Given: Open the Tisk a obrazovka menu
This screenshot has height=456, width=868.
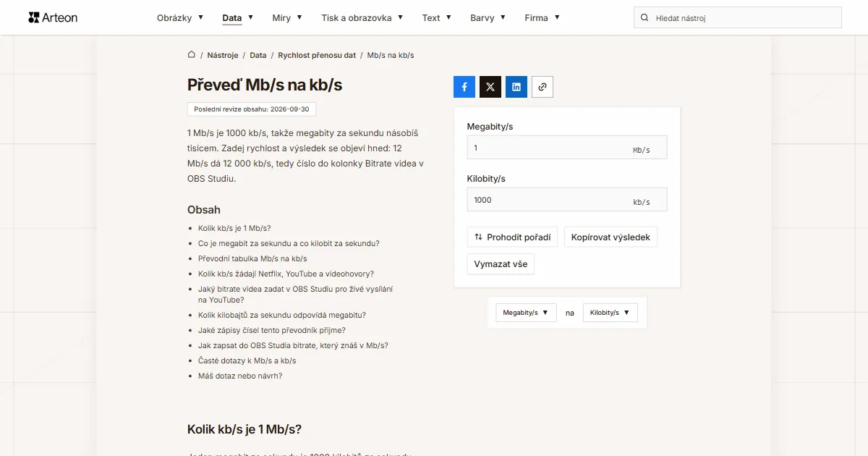Looking at the screenshot, I should (362, 17).
